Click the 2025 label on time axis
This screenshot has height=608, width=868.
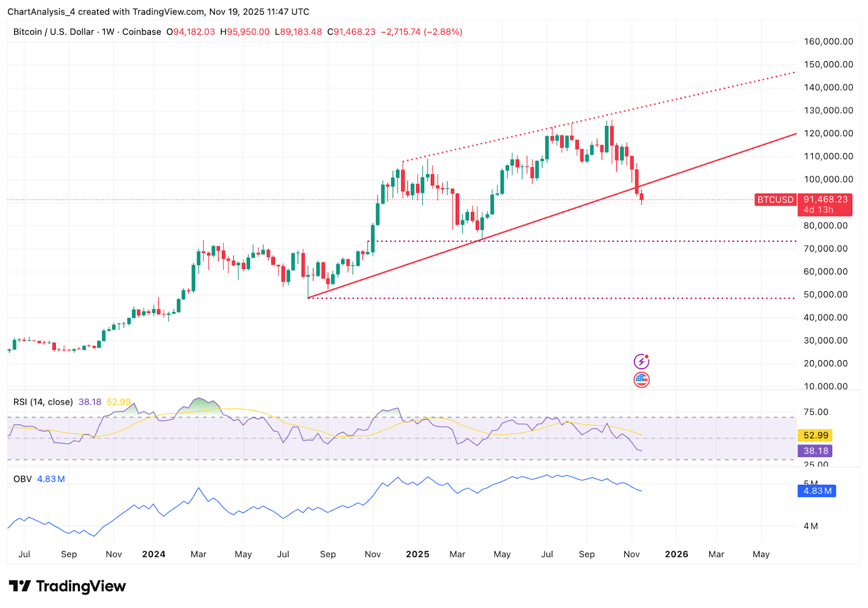tap(418, 554)
